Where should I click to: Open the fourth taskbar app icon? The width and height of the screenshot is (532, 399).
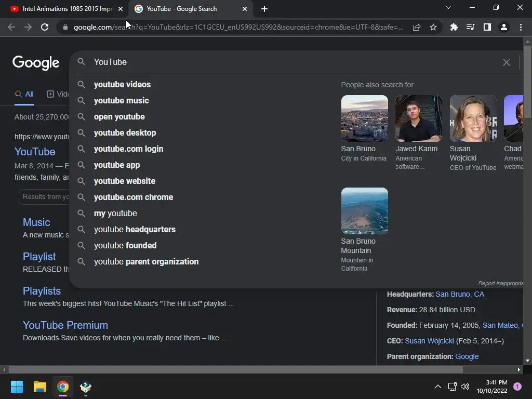tap(86, 387)
